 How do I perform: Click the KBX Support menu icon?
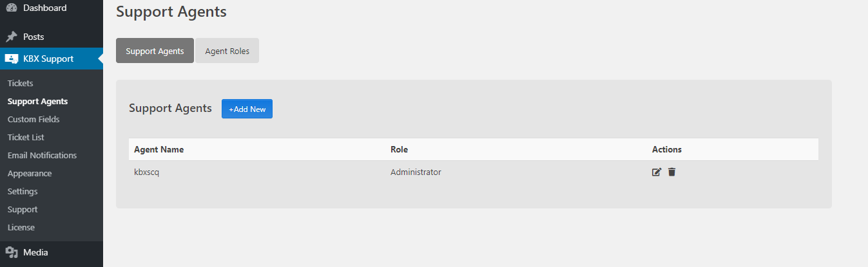[12, 59]
